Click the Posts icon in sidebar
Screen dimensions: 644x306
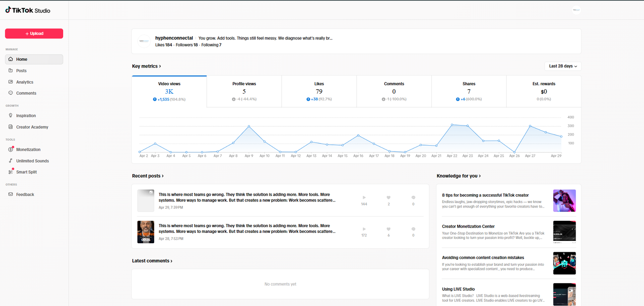pyautogui.click(x=11, y=70)
